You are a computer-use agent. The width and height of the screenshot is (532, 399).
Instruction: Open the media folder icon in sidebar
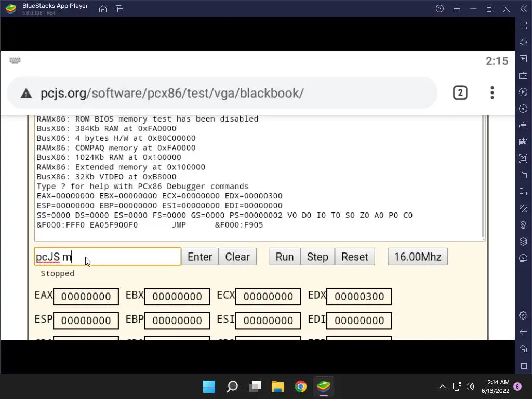(523, 175)
